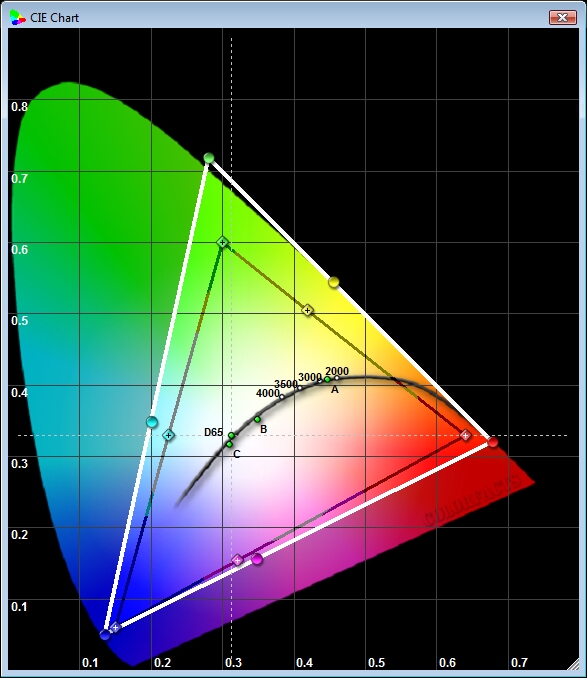Click the D65 text label
587x678 pixels.
[x=214, y=432]
